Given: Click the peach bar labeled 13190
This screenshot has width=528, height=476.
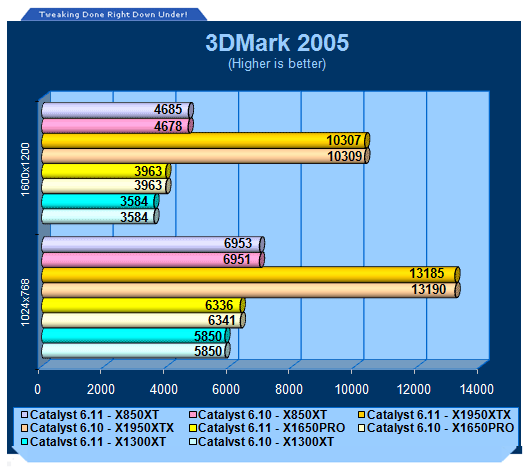Looking at the screenshot, I should click(251, 290).
